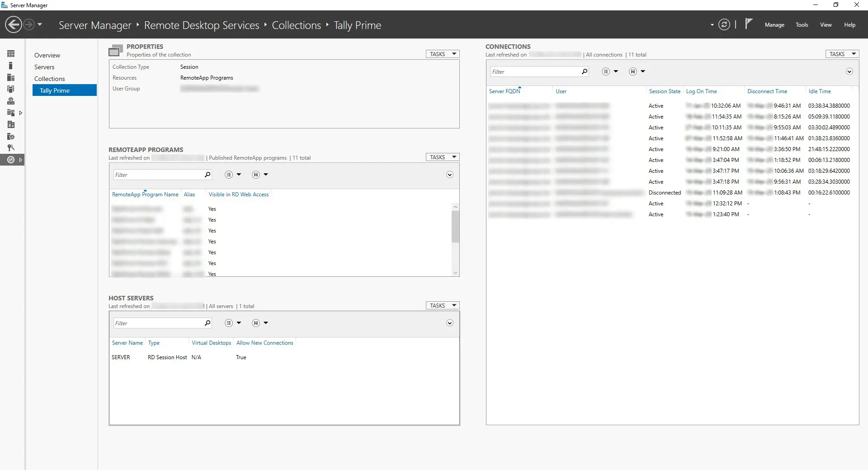This screenshot has width=868, height=470.
Task: Select the Tally Prime collection in navigation
Action: pos(65,90)
